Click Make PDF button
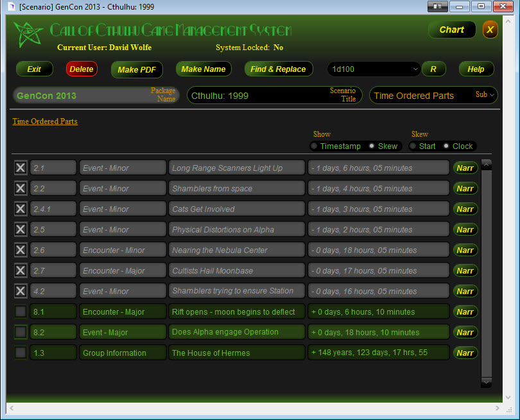This screenshot has height=420, width=520. pyautogui.click(x=137, y=69)
